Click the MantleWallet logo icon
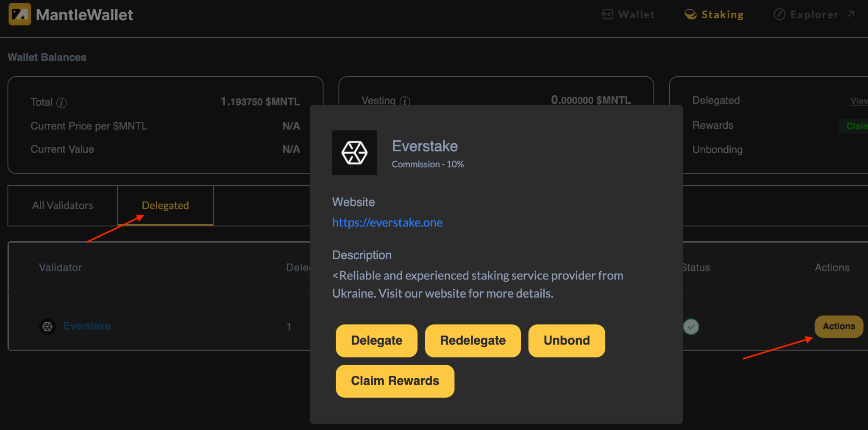 click(x=19, y=14)
